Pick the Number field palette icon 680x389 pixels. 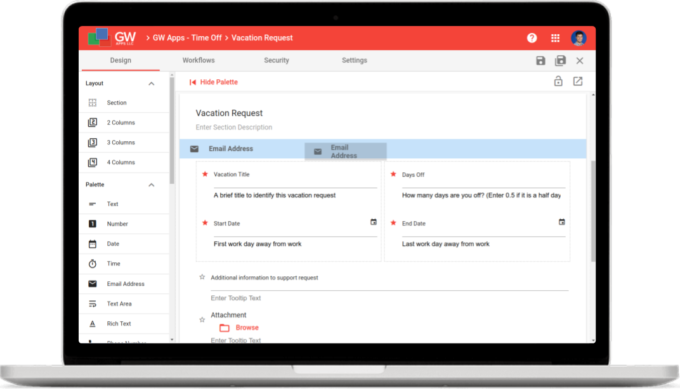pos(92,224)
